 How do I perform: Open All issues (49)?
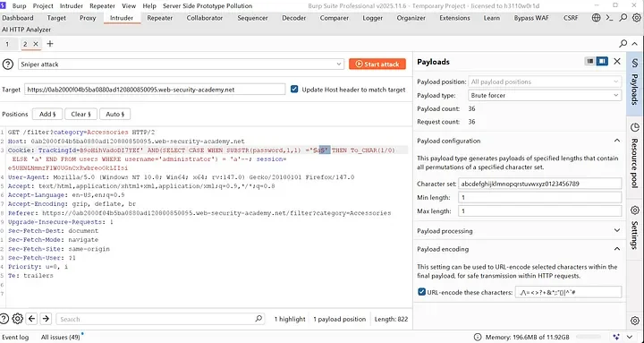[x=61, y=338]
